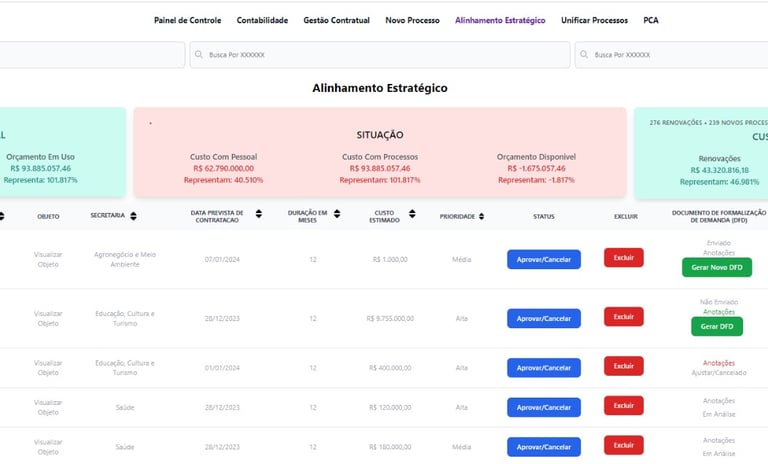Sort by Data Prevista de Contratação
This screenshot has height=464, width=768.
[x=258, y=213]
